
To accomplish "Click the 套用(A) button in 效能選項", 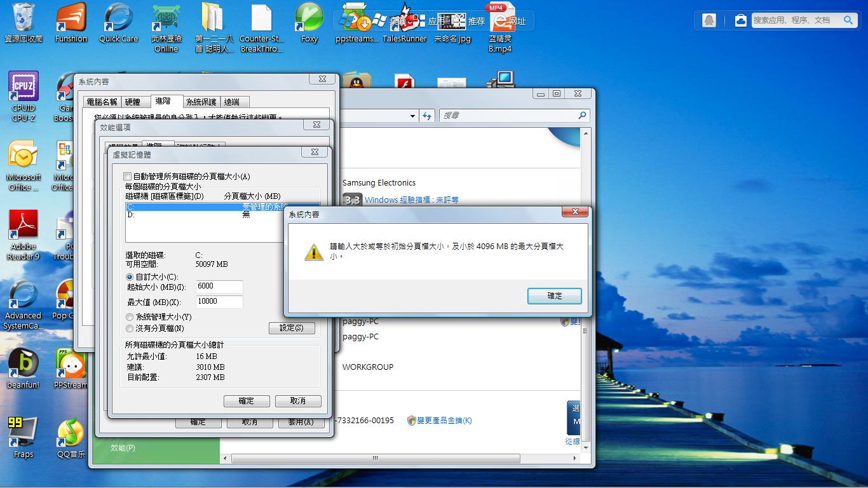I will tap(301, 422).
